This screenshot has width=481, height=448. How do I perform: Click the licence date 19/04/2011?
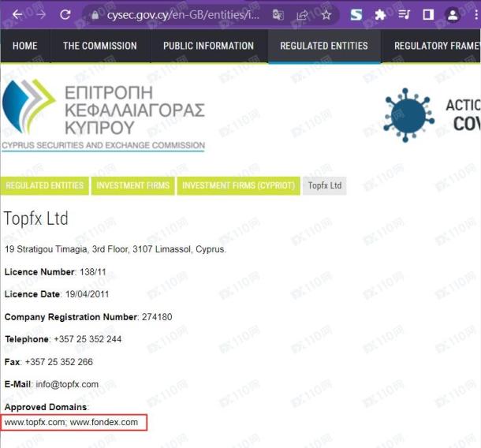click(87, 294)
